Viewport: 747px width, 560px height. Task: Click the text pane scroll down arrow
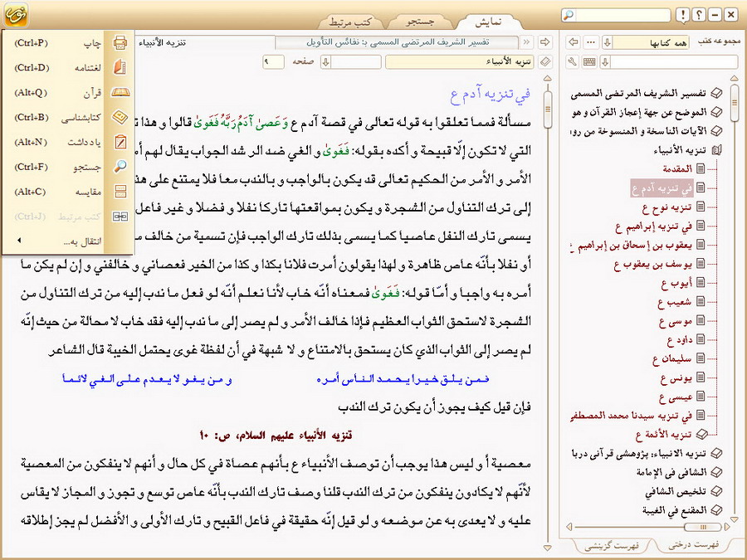click(x=548, y=548)
